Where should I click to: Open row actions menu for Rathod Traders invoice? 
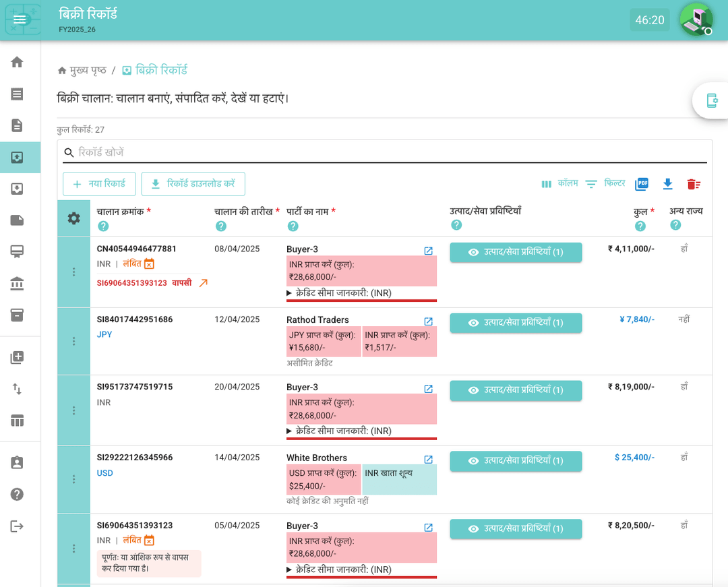(74, 341)
